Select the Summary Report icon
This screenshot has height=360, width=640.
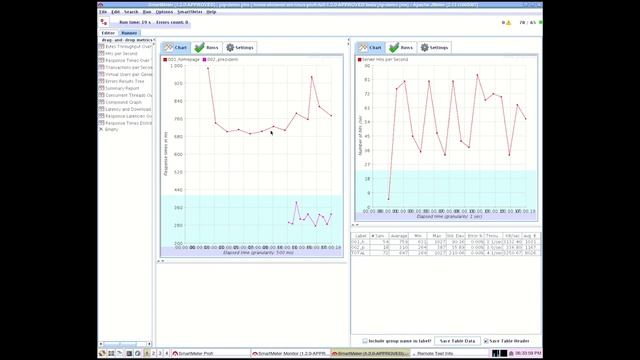click(101, 88)
